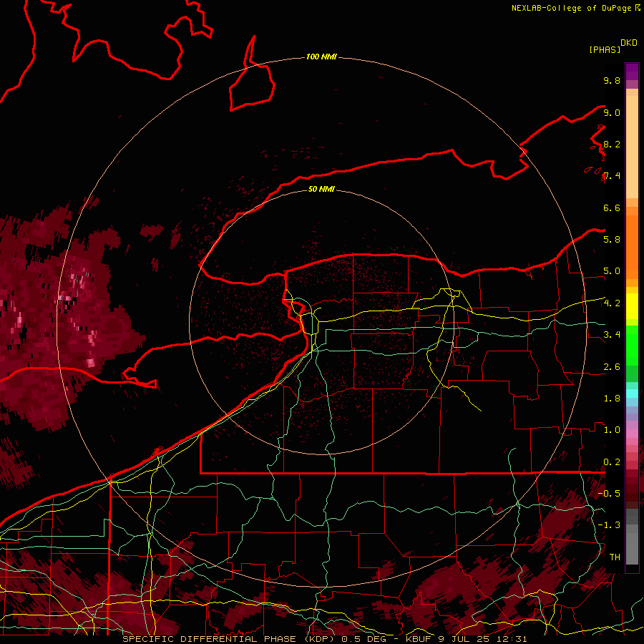Image resolution: width=644 pixels, height=644 pixels.
Task: Click the [PHAS] units label
Action: coord(604,49)
